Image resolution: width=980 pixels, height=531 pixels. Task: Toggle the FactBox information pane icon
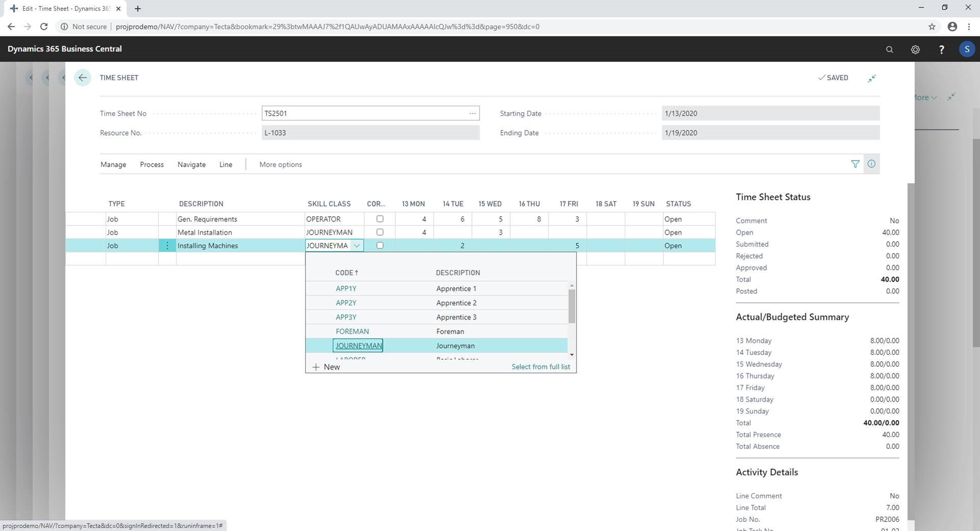point(871,164)
